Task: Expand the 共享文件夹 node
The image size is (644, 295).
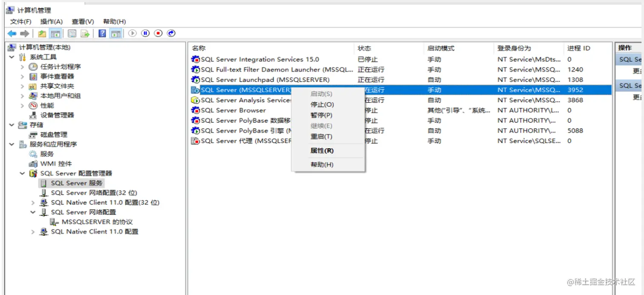Action: coord(22,86)
